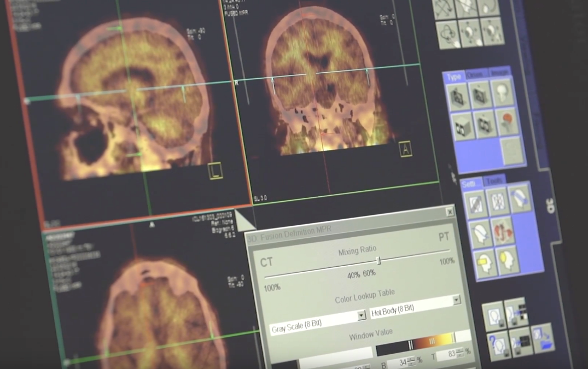Select the crossed-out clip plane icon

[475, 203]
